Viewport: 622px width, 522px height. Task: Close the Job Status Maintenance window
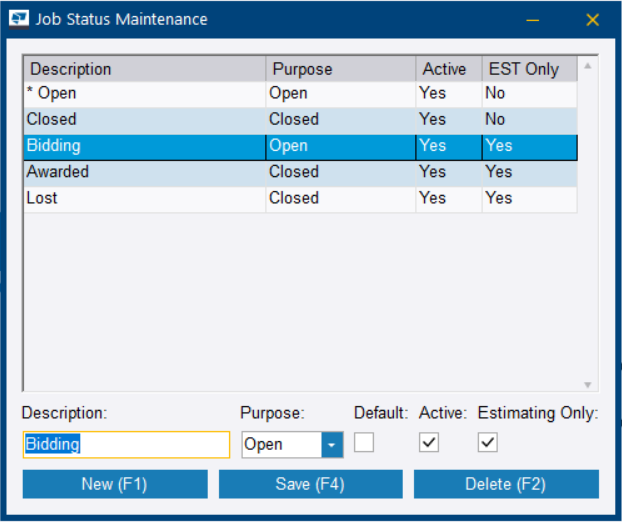point(592,19)
